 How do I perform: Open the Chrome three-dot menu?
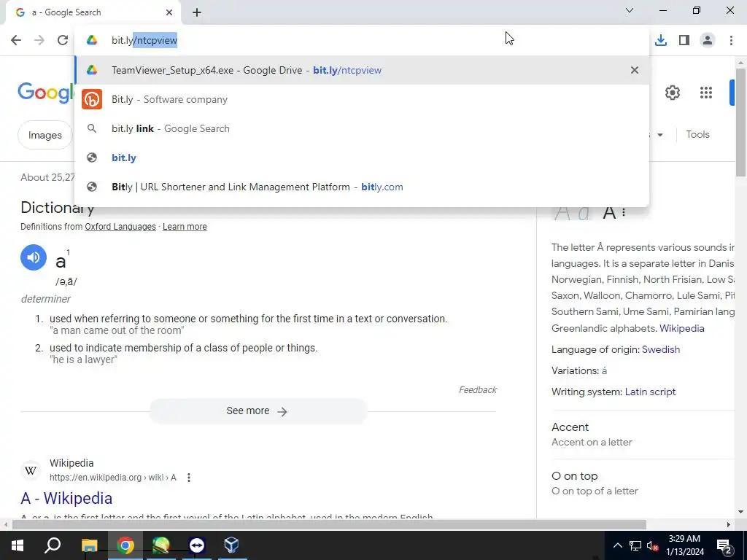[x=731, y=40]
